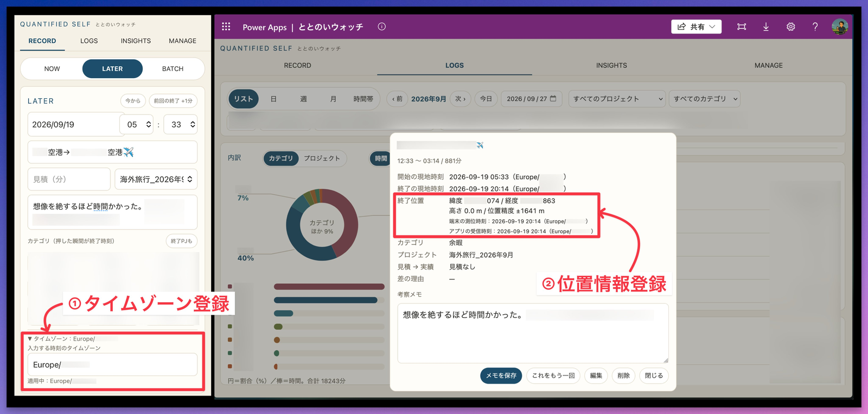Open the すべてのカテゴリ filter dropdown
Screen dimensions: 868x414
point(705,99)
